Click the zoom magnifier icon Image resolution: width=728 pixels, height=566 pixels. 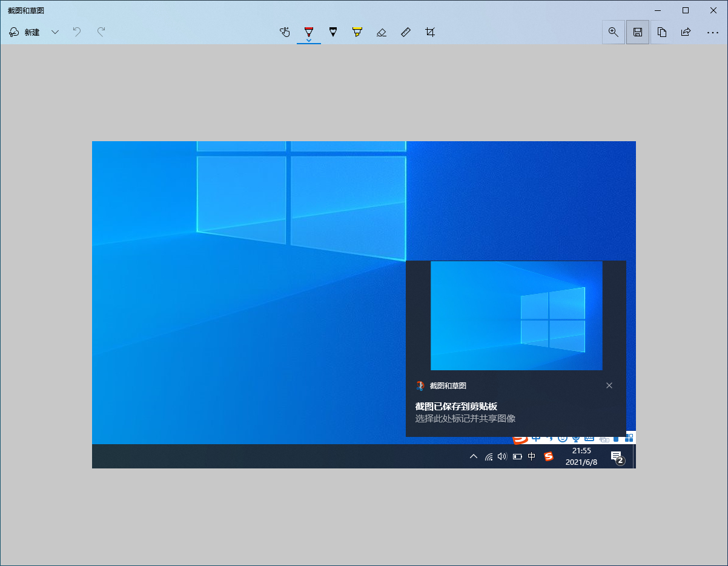(613, 32)
